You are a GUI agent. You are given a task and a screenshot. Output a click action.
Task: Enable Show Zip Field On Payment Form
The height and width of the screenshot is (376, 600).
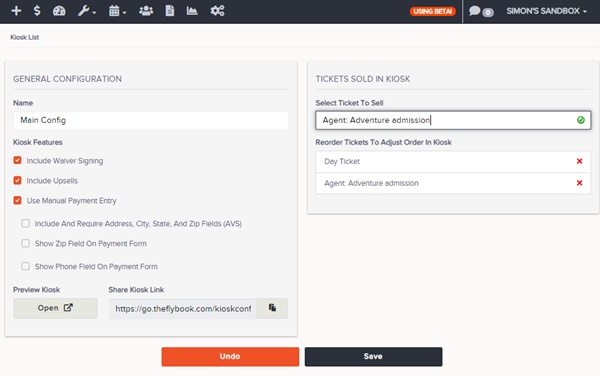coord(26,243)
